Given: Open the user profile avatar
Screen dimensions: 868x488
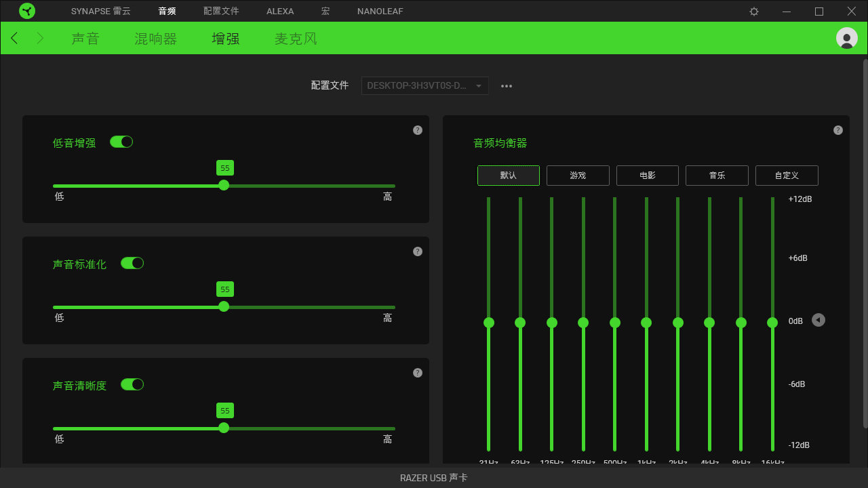Looking at the screenshot, I should (x=847, y=38).
